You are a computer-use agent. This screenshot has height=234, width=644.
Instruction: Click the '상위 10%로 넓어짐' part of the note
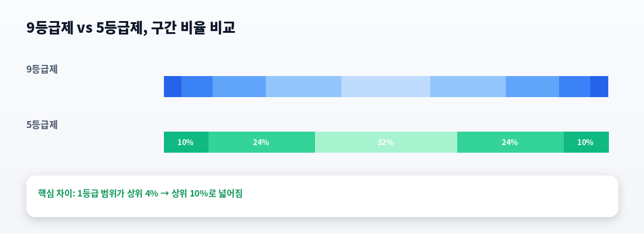pos(207,194)
